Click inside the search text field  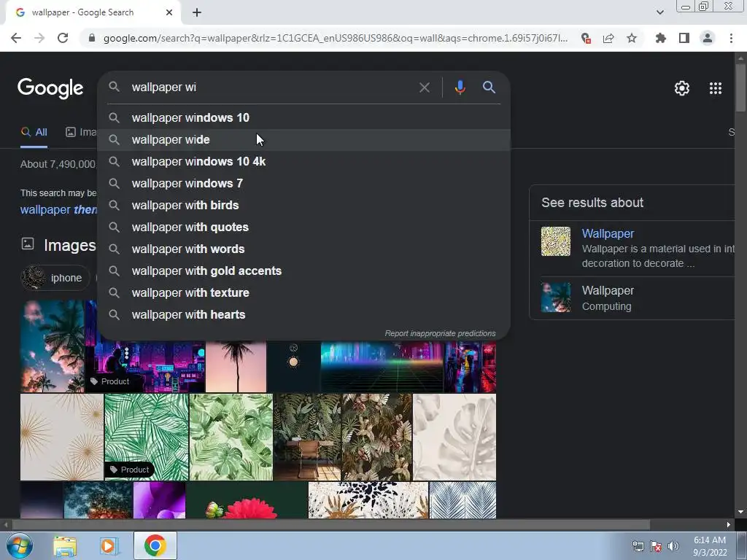coord(271,87)
